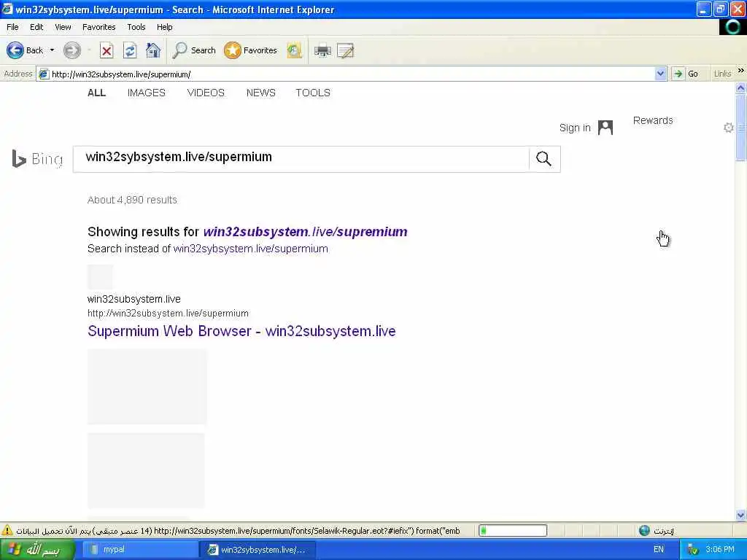747x560 pixels.
Task: Click the Print toolbar icon
Action: pos(322,50)
